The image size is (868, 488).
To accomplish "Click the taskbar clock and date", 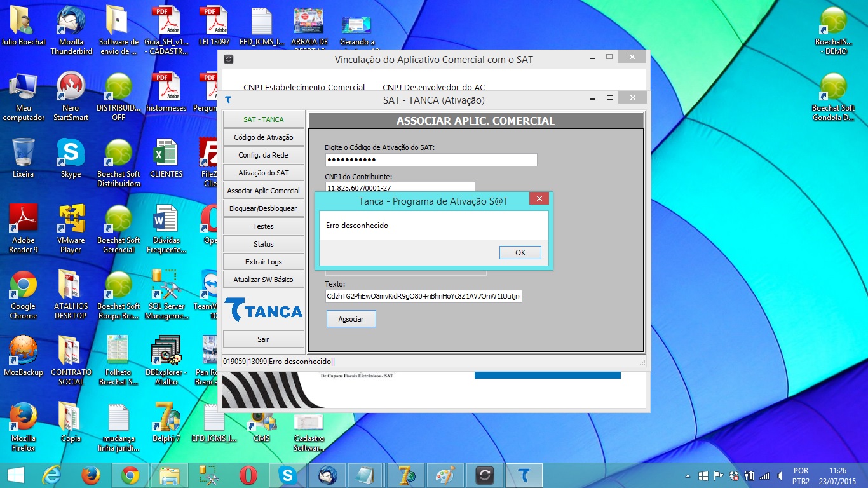I will [837, 475].
